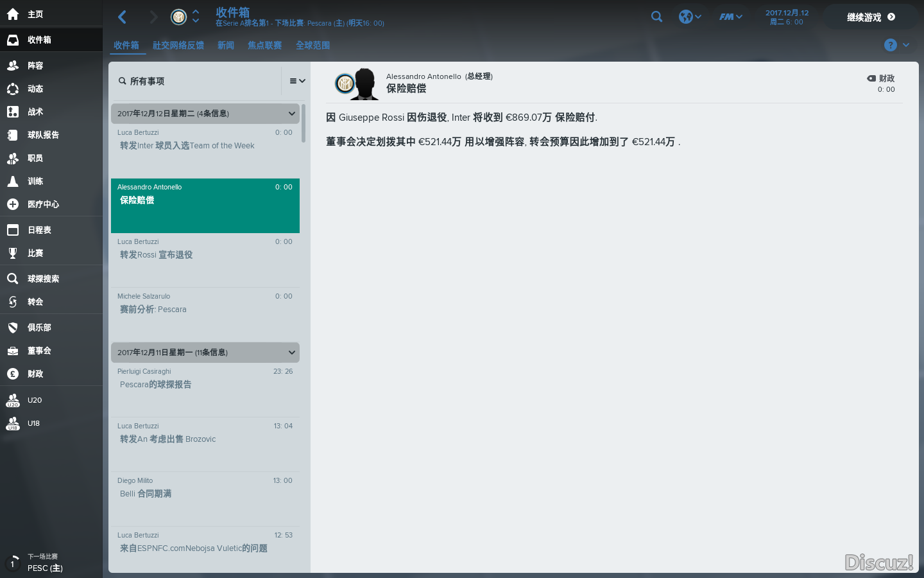Open the 职员 staff icon

click(13, 158)
